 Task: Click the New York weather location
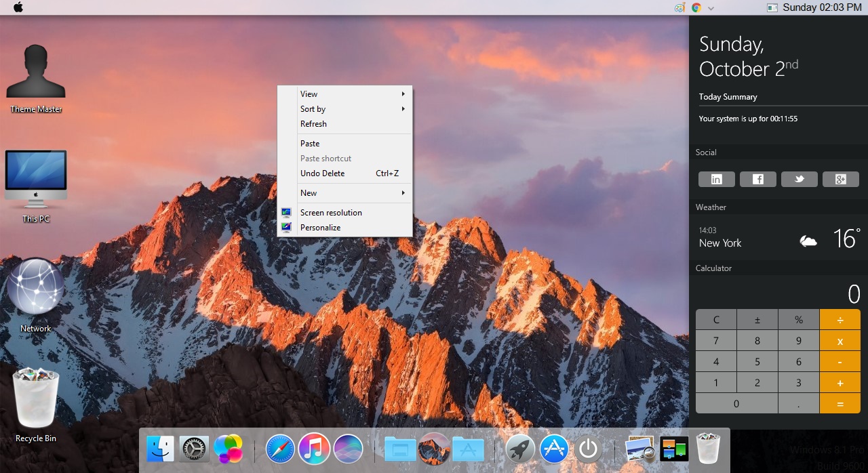(720, 243)
